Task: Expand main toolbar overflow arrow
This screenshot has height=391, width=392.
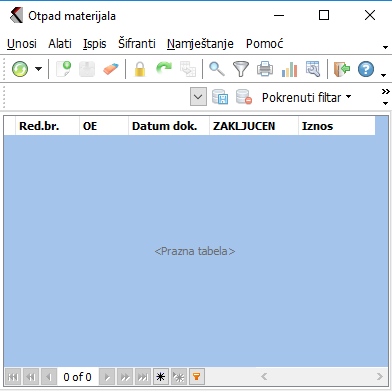Action: click(x=384, y=75)
